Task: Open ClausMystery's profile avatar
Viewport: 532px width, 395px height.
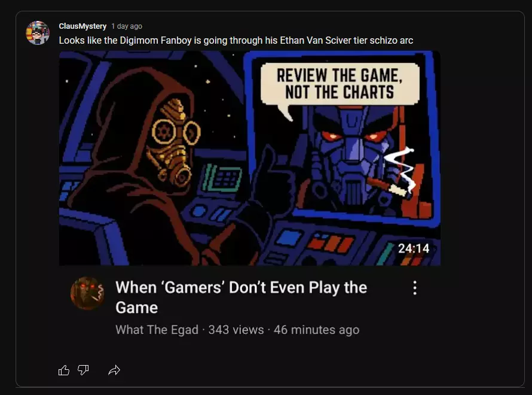Action: coord(38,33)
